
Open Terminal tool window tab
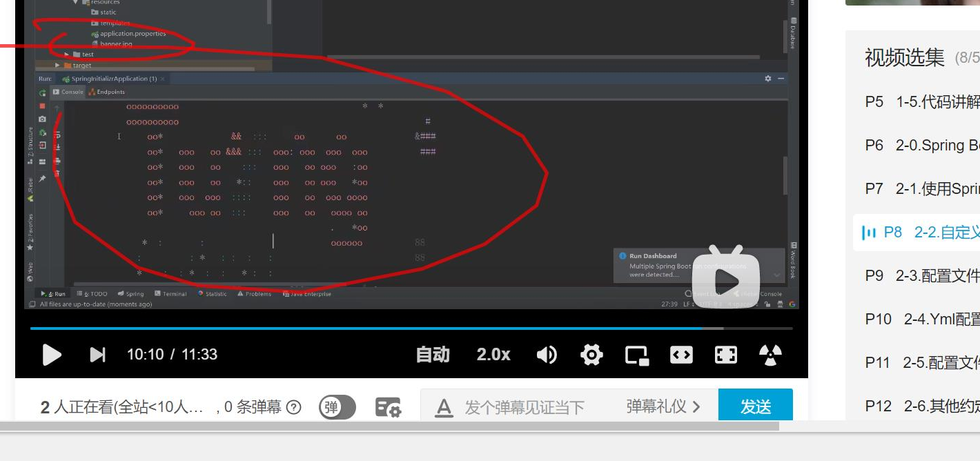pyautogui.click(x=171, y=294)
